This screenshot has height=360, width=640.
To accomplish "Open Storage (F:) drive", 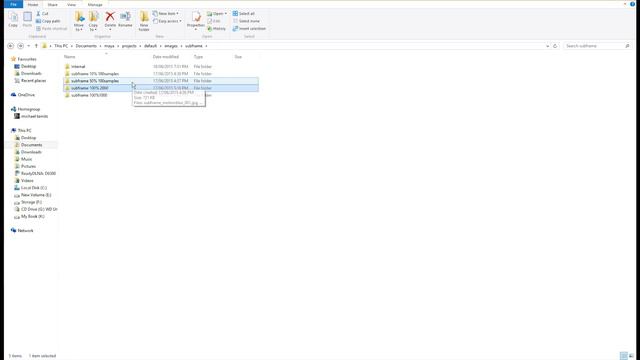I will point(31,202).
